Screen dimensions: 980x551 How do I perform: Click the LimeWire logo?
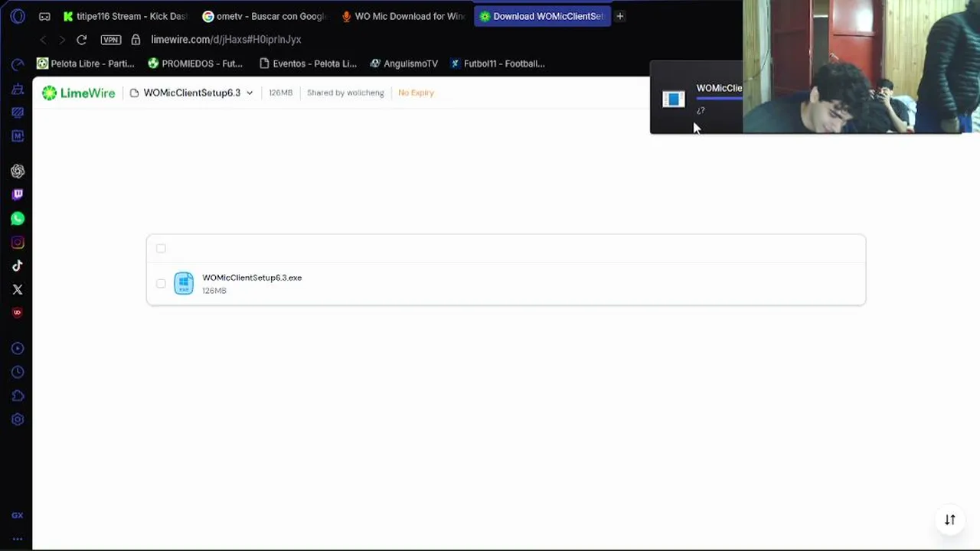78,93
